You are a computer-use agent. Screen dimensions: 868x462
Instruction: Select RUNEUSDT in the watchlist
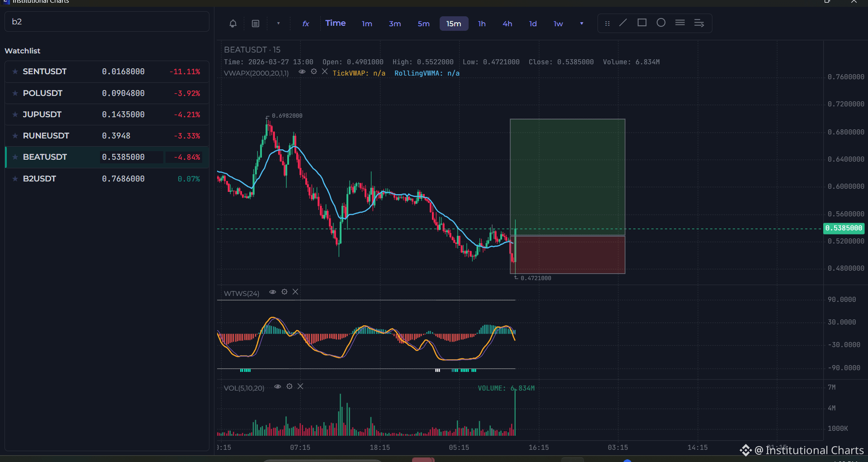click(x=107, y=136)
